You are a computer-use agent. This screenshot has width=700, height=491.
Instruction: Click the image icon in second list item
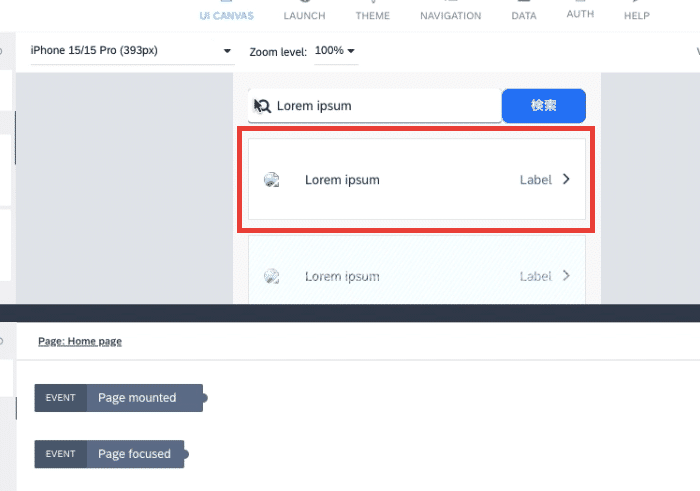tap(271, 276)
